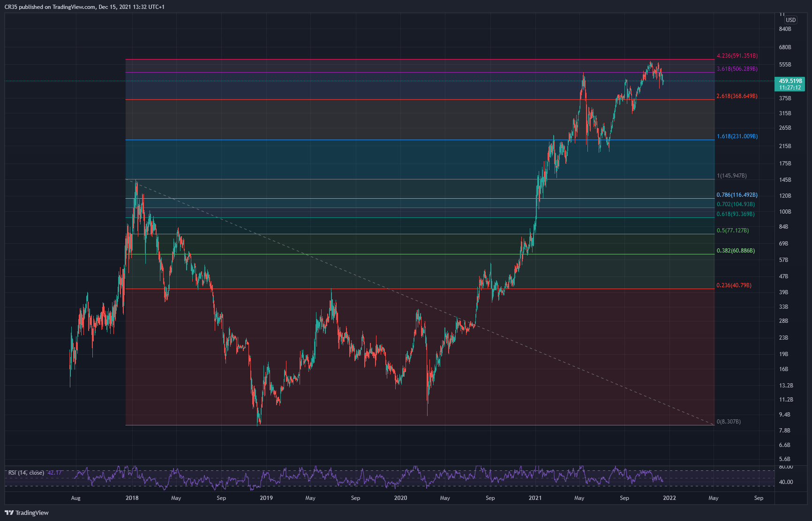Click the 40.00 RSI scale label
Viewport: 812px width, 521px height.
(786, 482)
